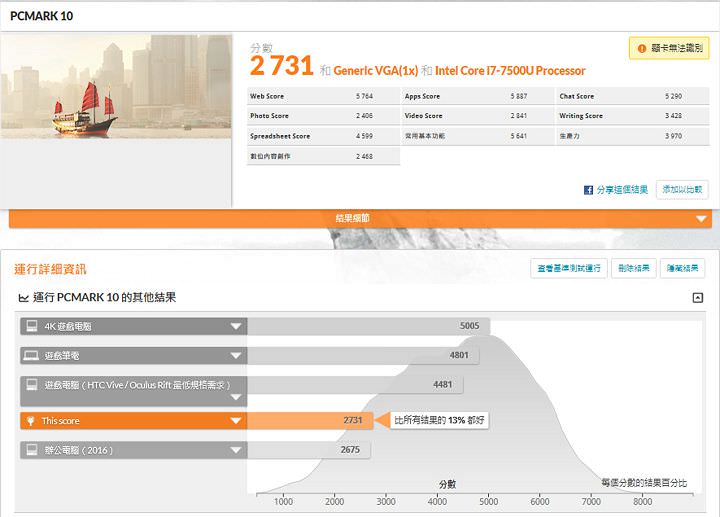Click the 添加以比較 add to compare button
The height and width of the screenshot is (517, 720).
coord(682,190)
